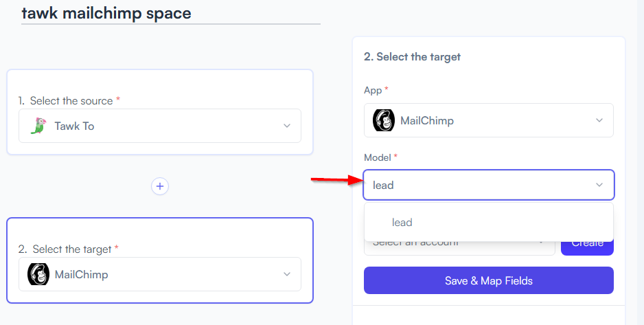This screenshot has height=325, width=644.
Task: Click the "Tawk To" label text in source
Action: 74,126
